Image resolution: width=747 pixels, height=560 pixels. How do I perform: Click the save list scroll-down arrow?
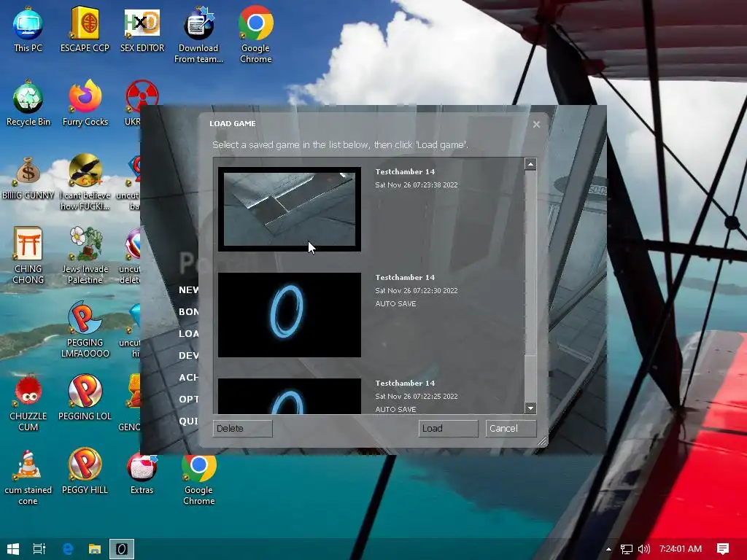(x=530, y=408)
